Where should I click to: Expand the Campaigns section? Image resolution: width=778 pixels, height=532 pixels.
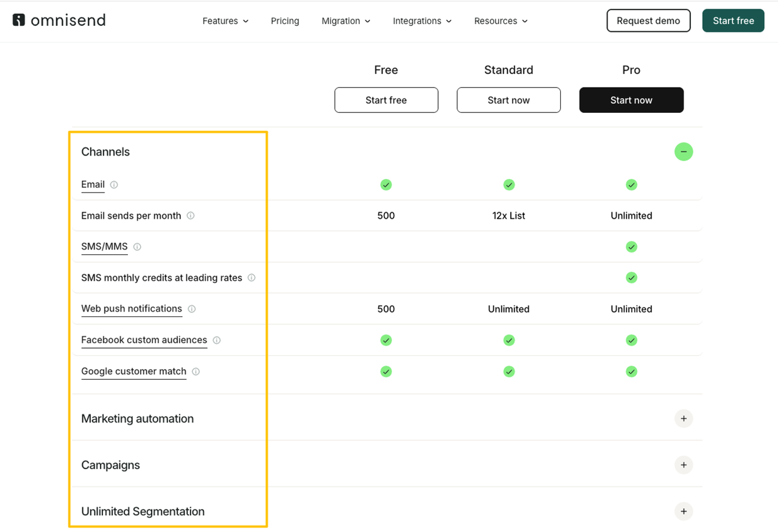(684, 465)
